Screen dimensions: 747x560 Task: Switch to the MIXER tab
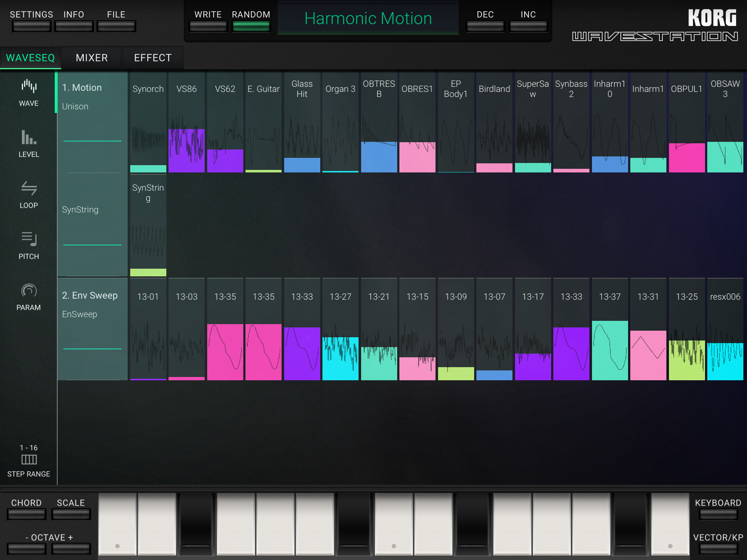click(x=92, y=58)
